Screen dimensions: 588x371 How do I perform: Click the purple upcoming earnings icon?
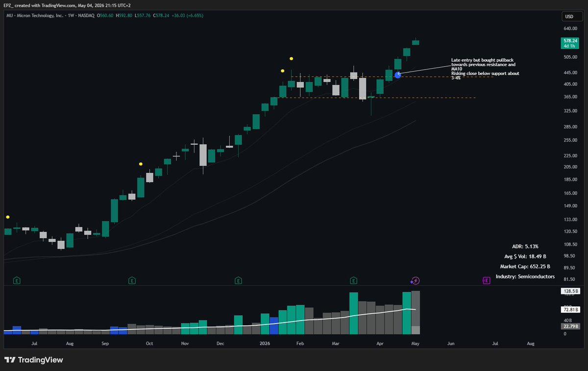[486, 281]
